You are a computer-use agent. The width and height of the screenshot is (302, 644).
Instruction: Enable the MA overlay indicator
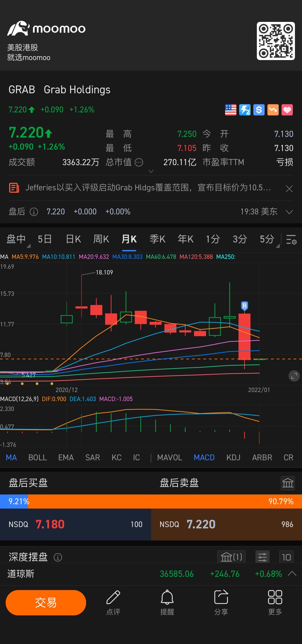[11, 457]
